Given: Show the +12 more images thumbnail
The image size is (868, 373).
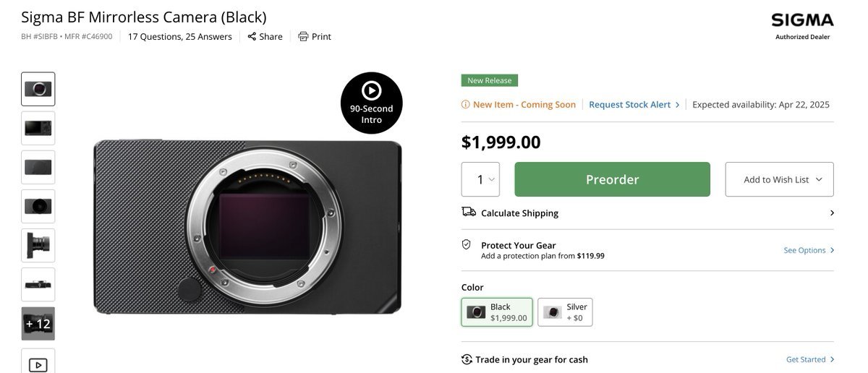Looking at the screenshot, I should point(38,324).
